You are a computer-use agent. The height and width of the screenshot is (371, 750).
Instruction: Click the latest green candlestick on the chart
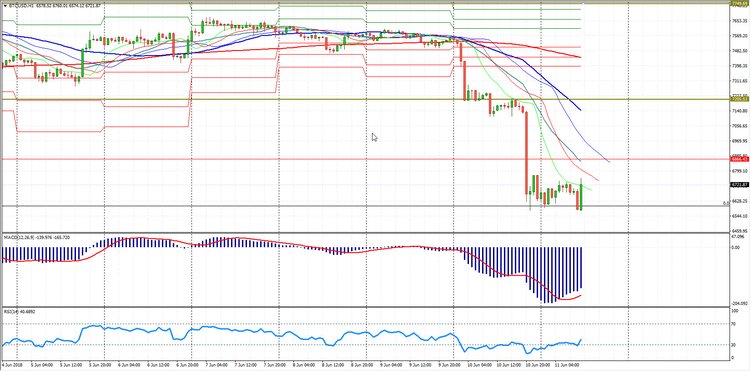581,195
